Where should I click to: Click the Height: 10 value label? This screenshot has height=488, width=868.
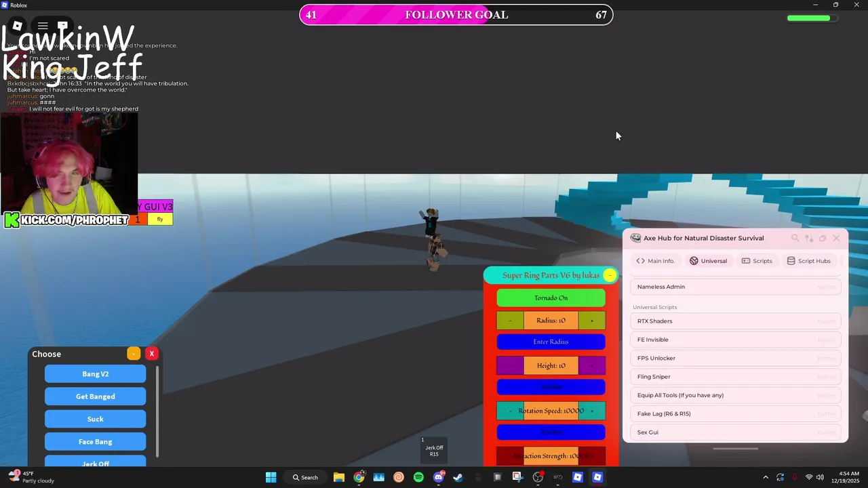click(551, 365)
